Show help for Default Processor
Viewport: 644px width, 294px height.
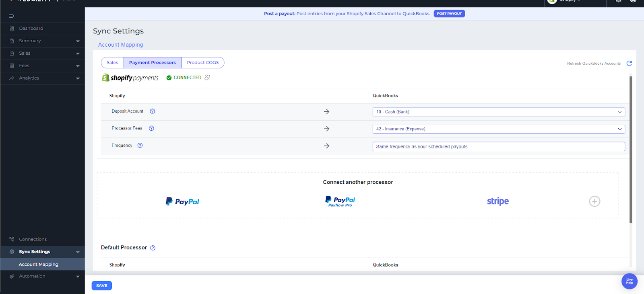pos(153,248)
